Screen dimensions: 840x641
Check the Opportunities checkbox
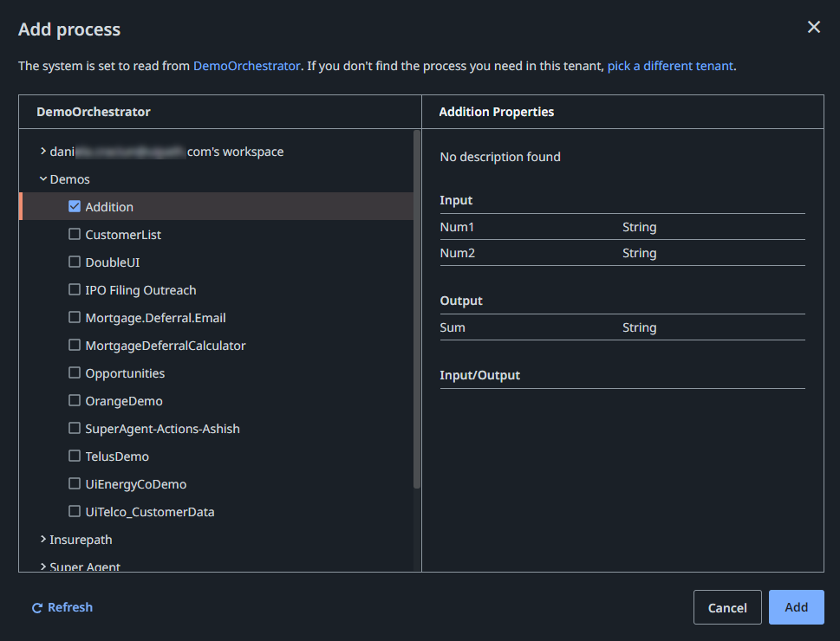point(75,372)
